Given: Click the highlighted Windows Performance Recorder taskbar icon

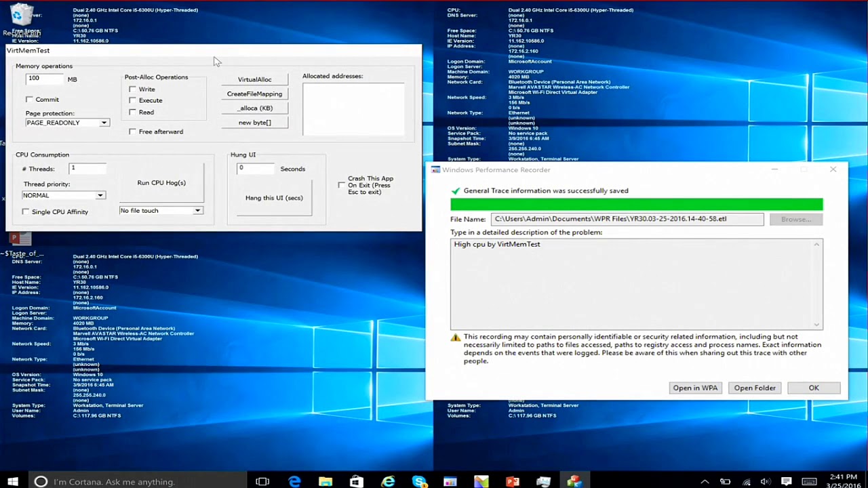Looking at the screenshot, I should click(x=574, y=482).
